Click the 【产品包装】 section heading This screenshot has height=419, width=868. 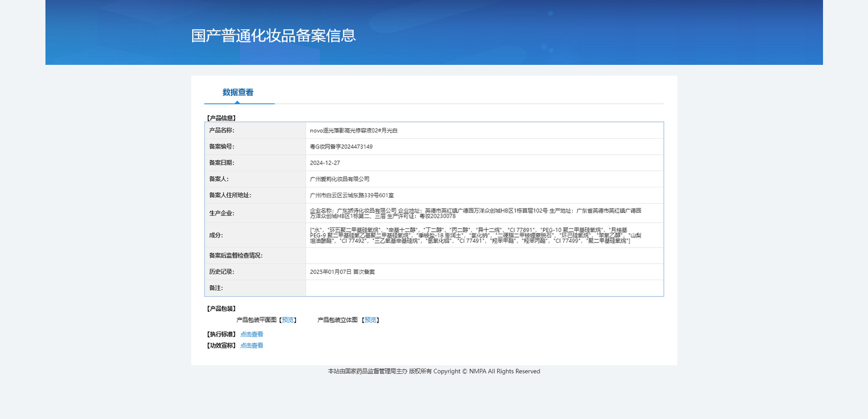pos(222,309)
